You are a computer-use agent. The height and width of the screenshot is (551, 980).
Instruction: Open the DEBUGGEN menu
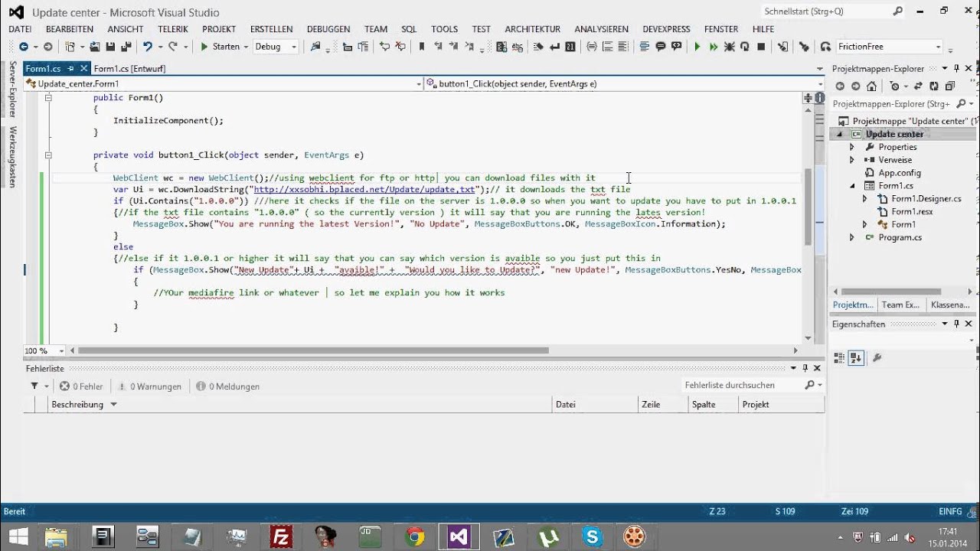(328, 29)
